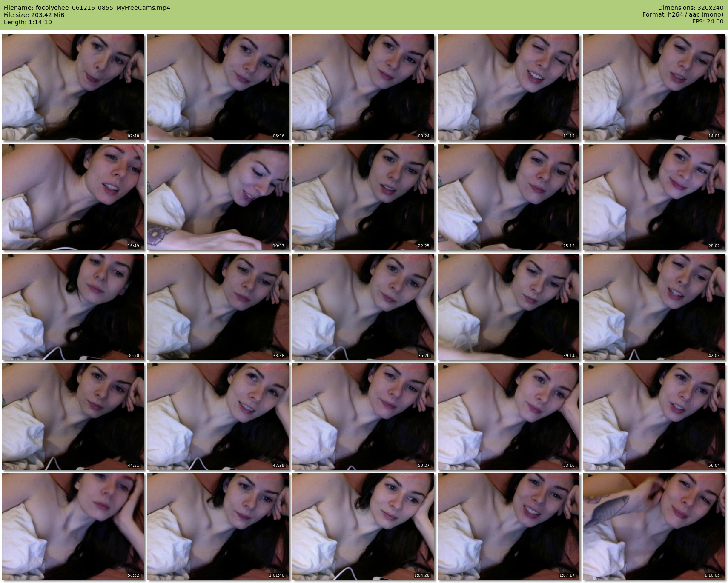This screenshot has width=728, height=583.
Task: Select the last thumbnail at 1:10:05
Action: pyautogui.click(x=654, y=526)
